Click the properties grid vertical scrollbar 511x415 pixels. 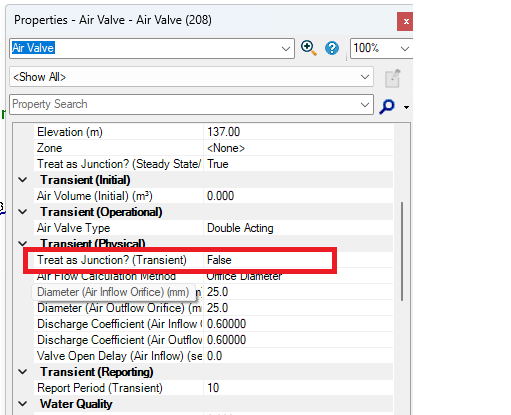[402, 251]
